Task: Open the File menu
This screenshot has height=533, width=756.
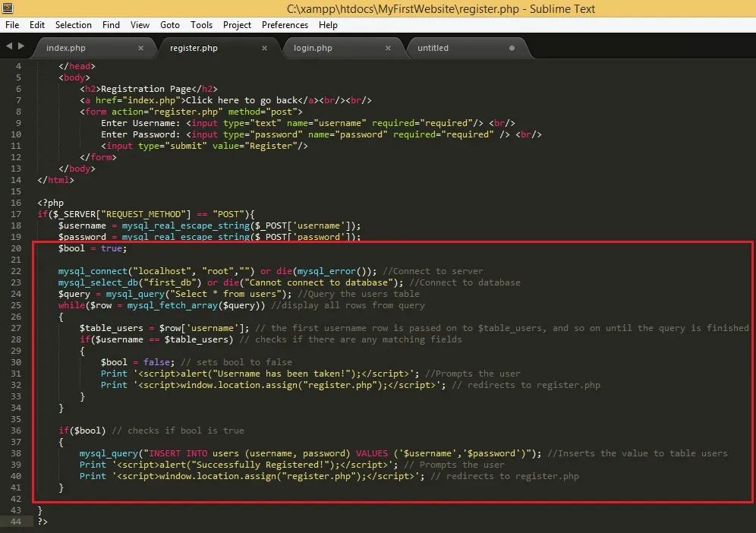Action: point(12,25)
